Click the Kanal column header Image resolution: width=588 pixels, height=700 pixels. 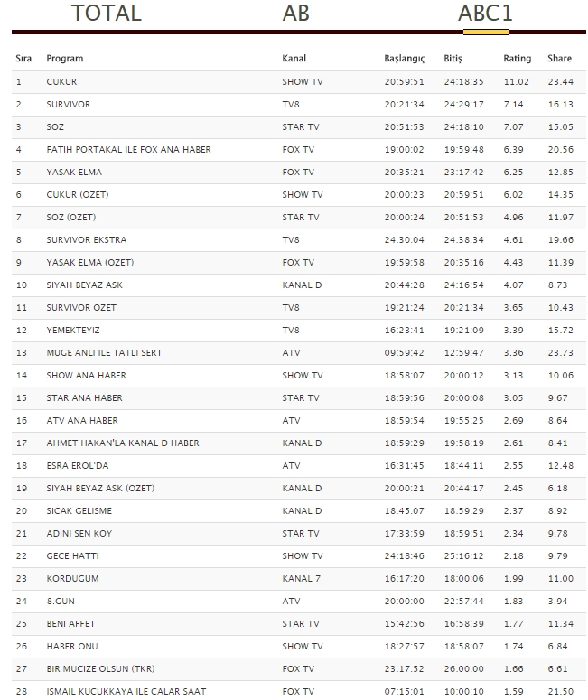coord(294,59)
